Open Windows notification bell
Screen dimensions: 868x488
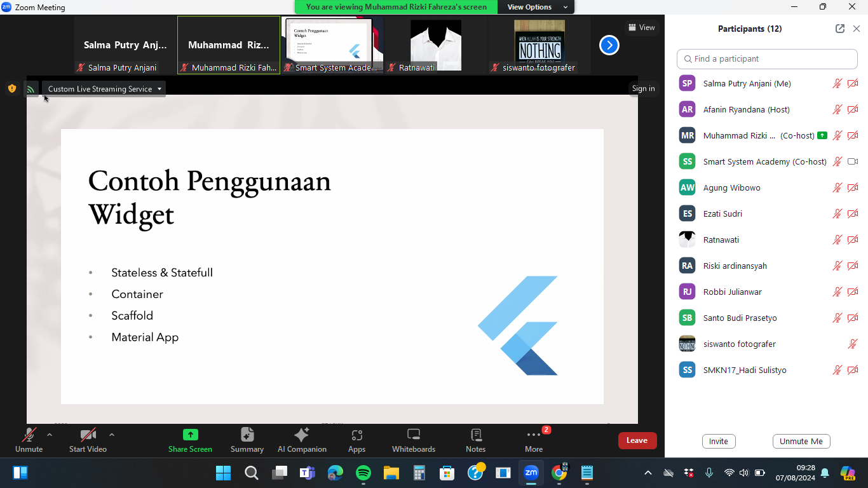coord(825,473)
